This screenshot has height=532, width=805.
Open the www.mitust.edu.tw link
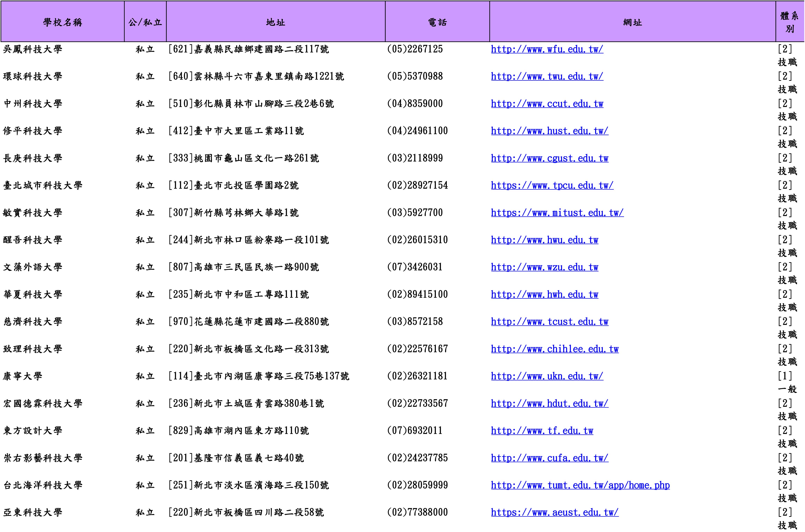click(x=557, y=213)
